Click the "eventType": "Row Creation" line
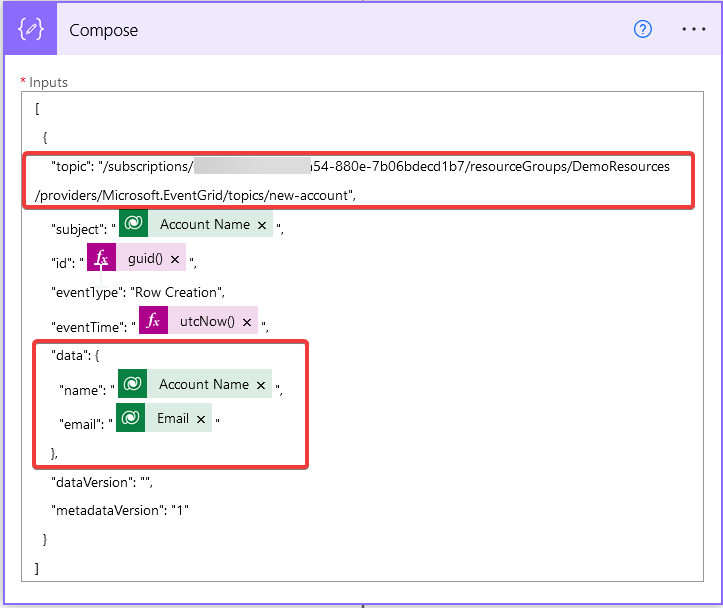Viewport: 723px width, 608px height. [138, 292]
